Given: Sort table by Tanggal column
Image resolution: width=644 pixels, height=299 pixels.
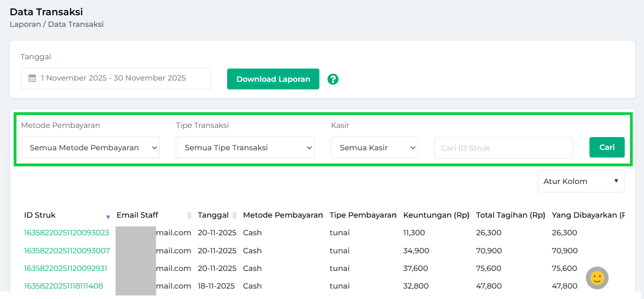Looking at the screenshot, I should 234,215.
